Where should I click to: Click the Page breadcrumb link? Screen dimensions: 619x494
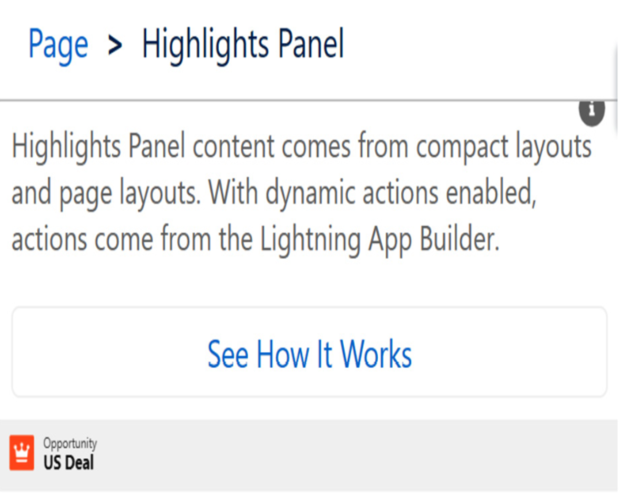58,45
